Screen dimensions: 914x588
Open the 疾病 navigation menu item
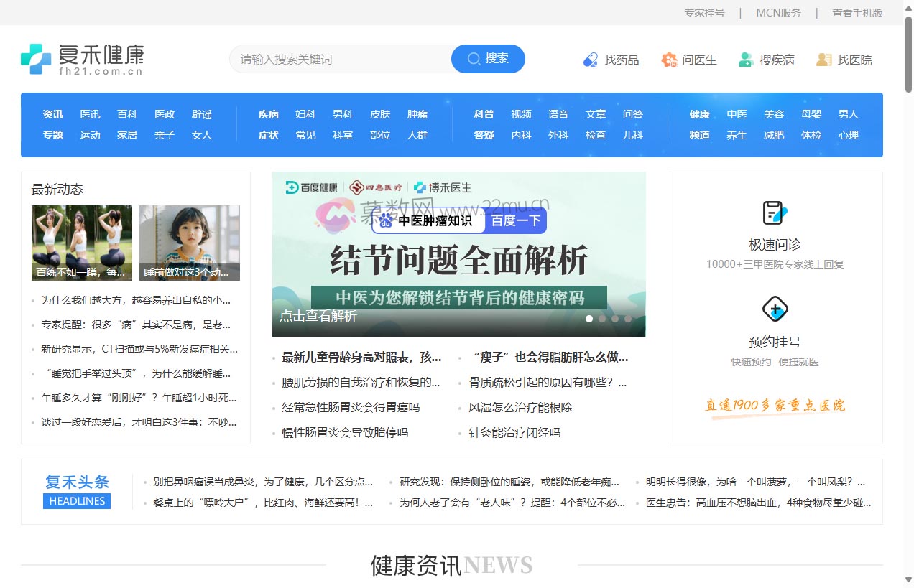tap(268, 114)
